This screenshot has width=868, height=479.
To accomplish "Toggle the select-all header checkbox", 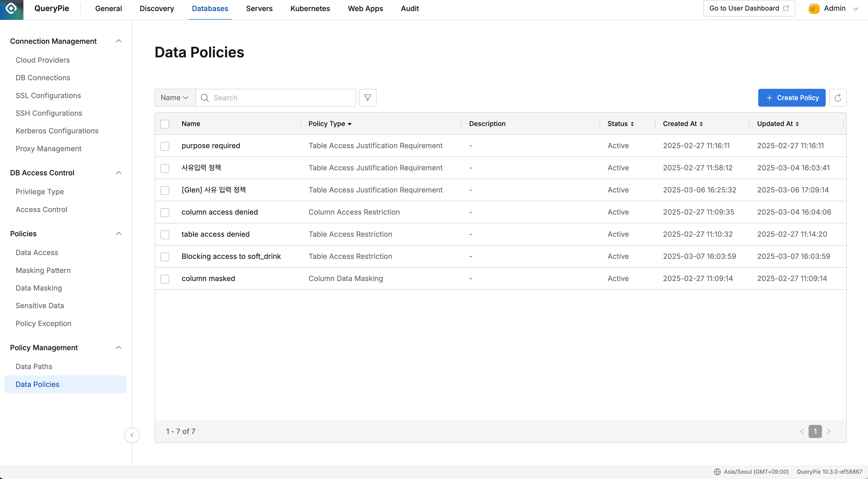I will pyautogui.click(x=165, y=124).
